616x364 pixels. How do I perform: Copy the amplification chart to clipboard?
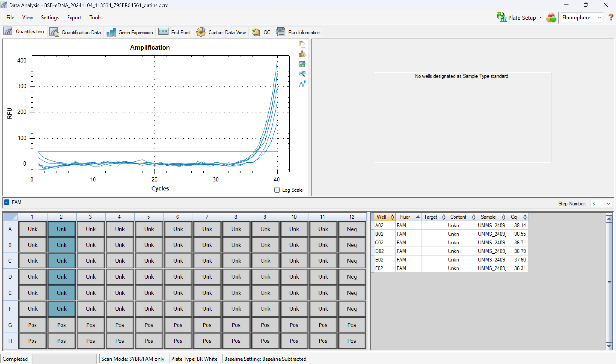coord(302,44)
